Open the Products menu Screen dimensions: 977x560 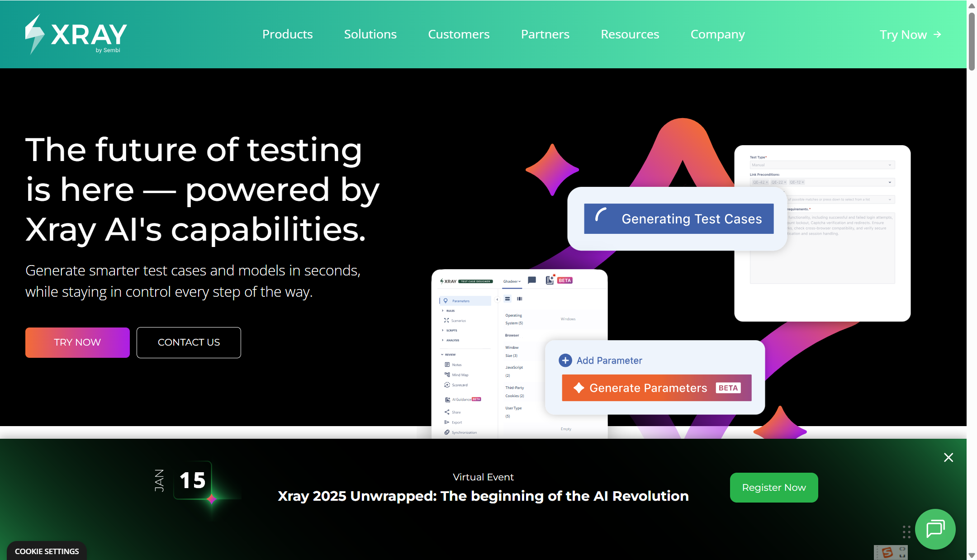pos(287,34)
